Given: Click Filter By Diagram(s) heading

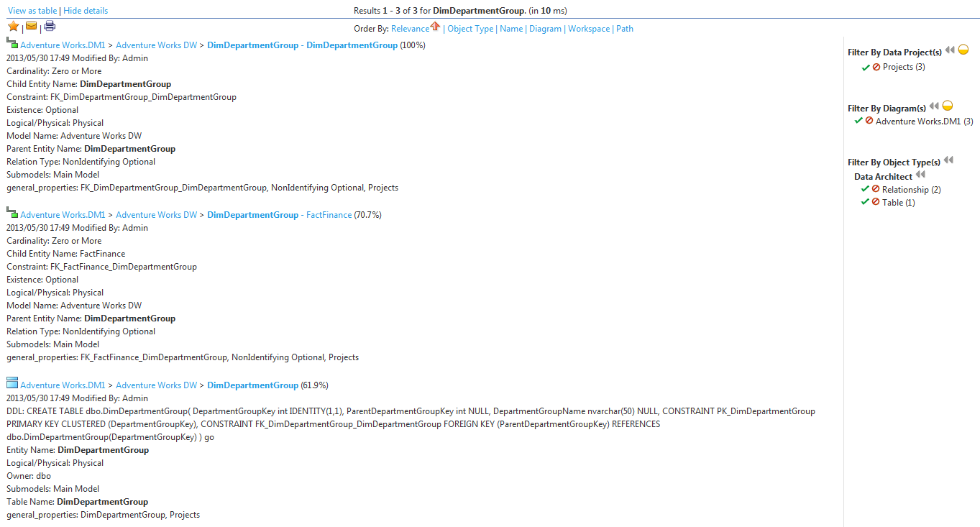Looking at the screenshot, I should click(887, 109).
